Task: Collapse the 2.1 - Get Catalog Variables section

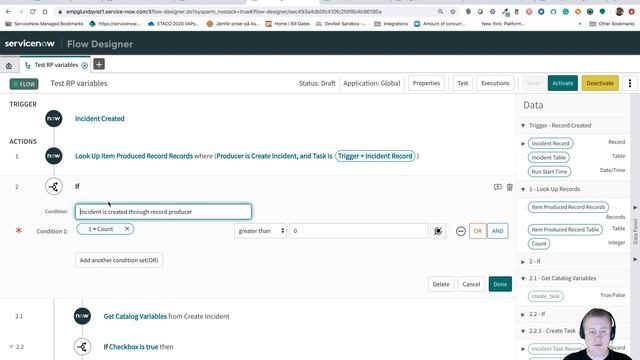Action: pyautogui.click(x=523, y=278)
